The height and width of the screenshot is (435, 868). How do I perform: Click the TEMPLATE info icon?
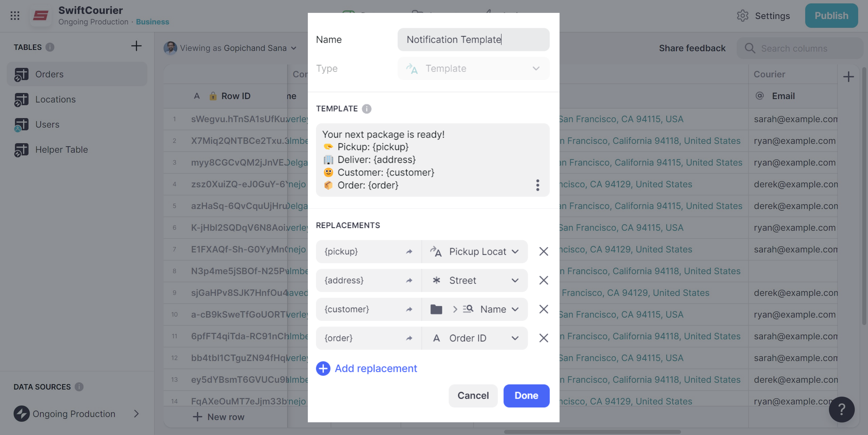(367, 109)
